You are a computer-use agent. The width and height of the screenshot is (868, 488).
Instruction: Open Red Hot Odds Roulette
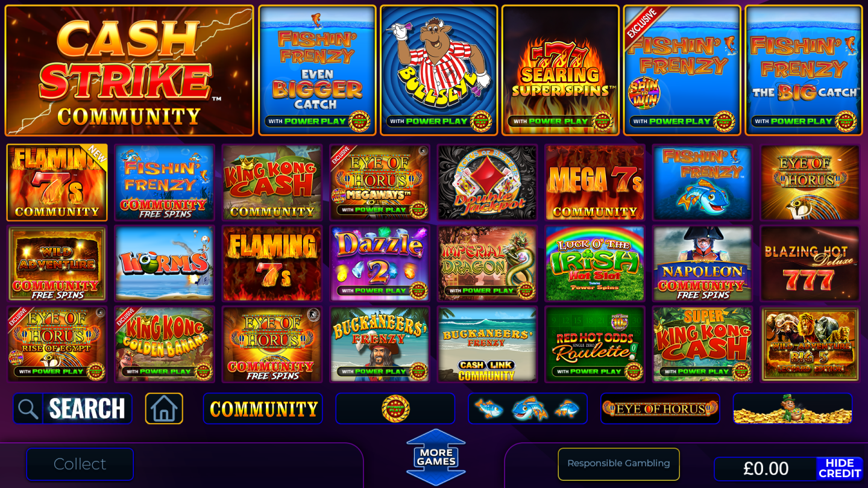click(x=594, y=345)
